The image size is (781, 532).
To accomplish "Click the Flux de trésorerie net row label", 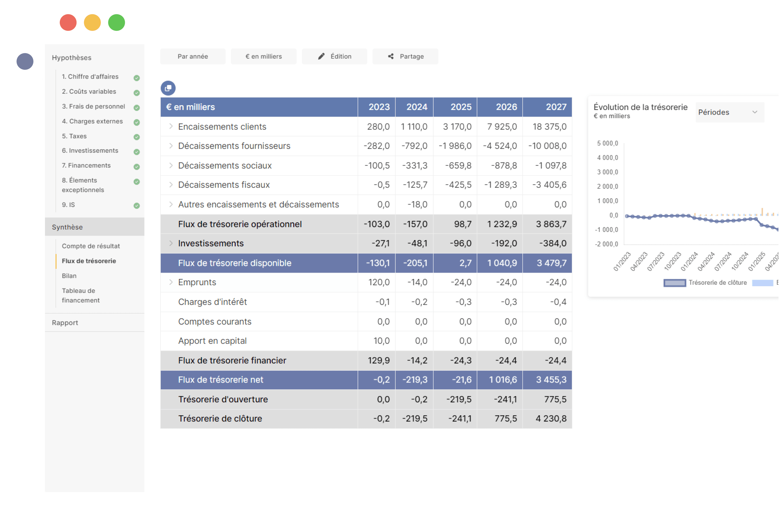I will 220,380.
